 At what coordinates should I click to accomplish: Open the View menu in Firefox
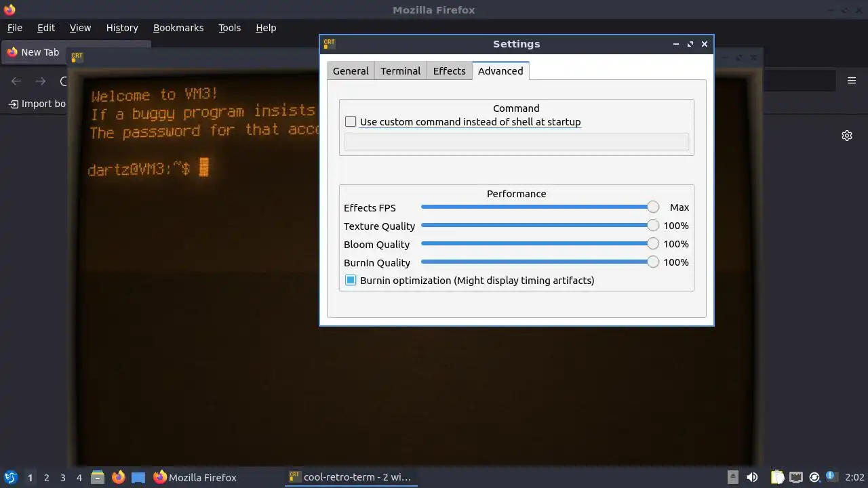point(80,28)
